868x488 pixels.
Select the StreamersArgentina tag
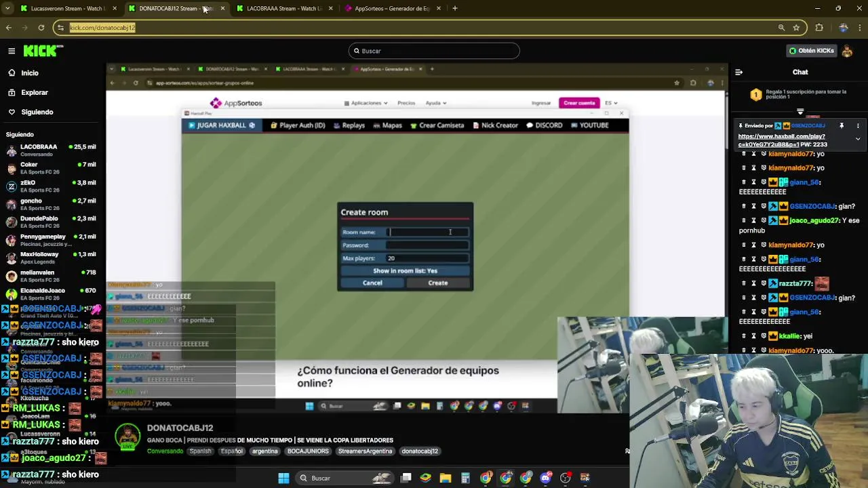coord(365,451)
